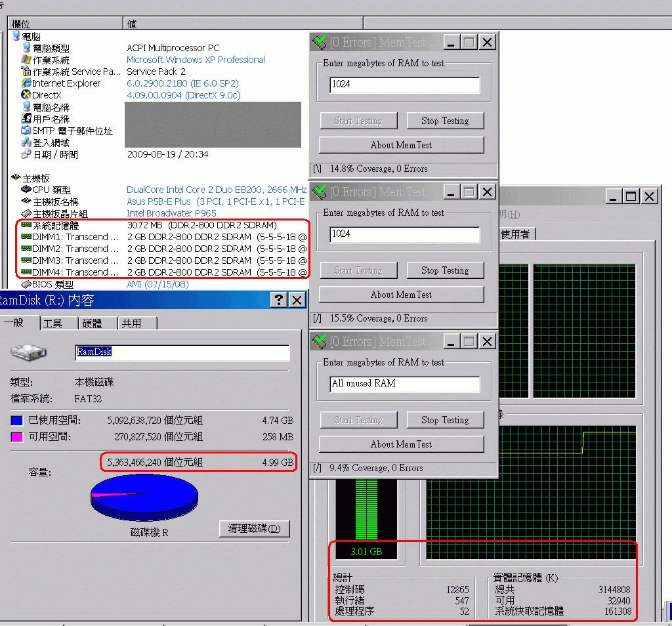672x626 pixels.
Task: Click the DirectX 9.0c version link
Action: (x=184, y=95)
